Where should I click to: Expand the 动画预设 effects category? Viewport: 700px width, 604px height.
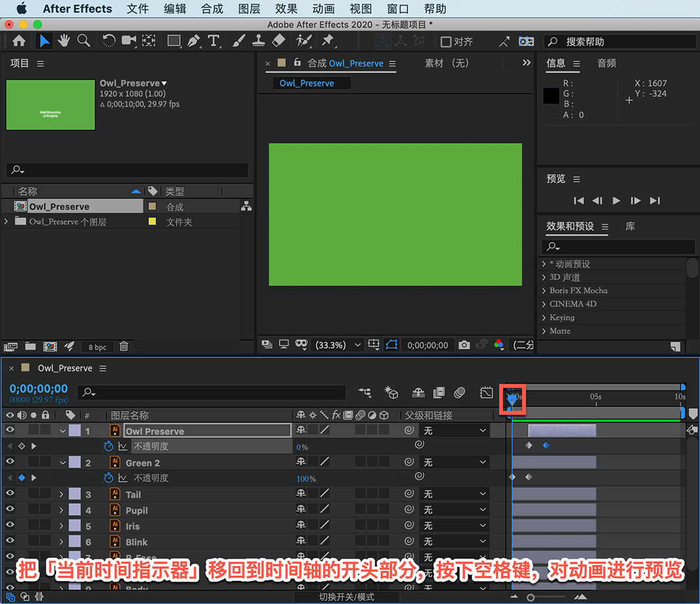click(x=544, y=264)
